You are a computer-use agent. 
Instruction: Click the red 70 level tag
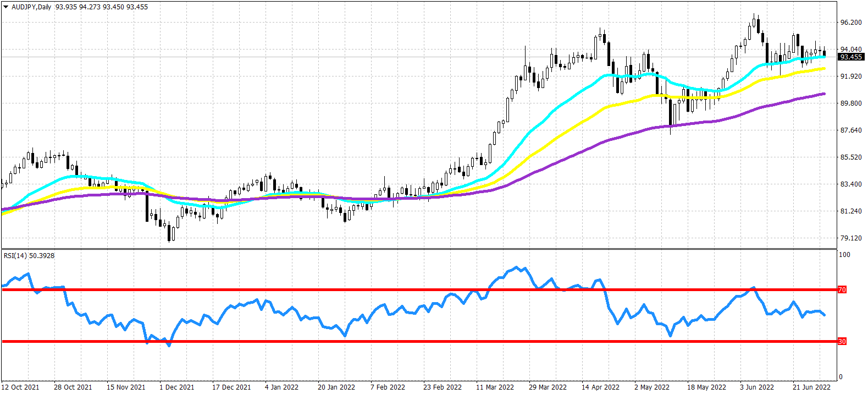842,289
